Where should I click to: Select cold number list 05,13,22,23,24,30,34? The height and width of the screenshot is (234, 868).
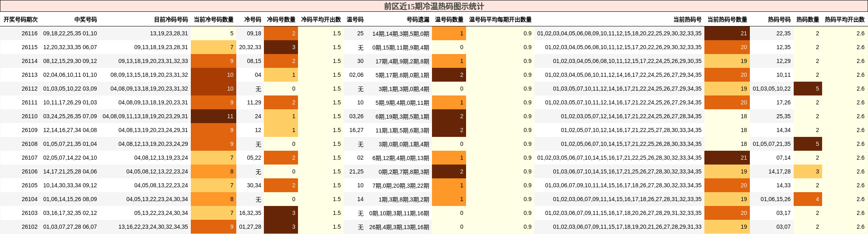[x=161, y=213]
